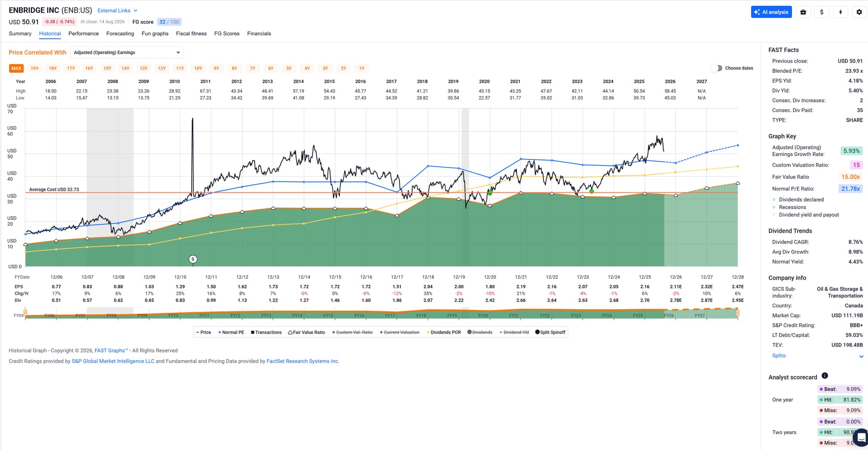The image size is (868, 450).
Task: Open the FAST Graphs copyright link
Action: (111, 351)
